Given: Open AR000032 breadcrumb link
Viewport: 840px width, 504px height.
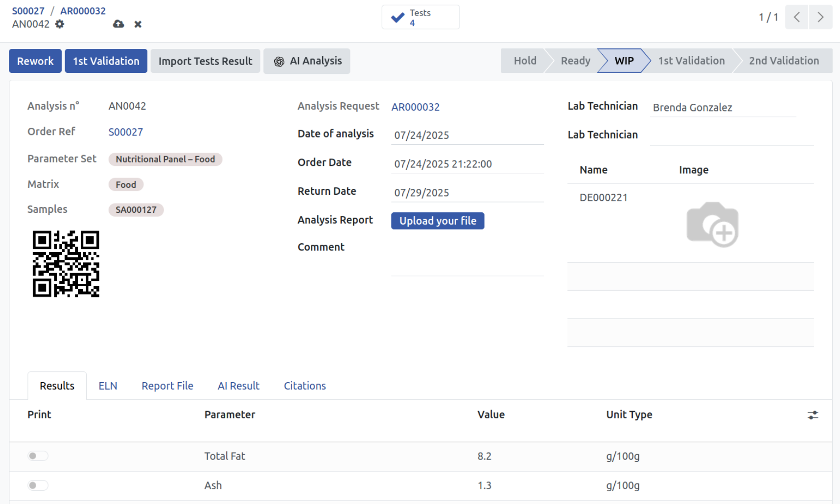Looking at the screenshot, I should [83, 11].
